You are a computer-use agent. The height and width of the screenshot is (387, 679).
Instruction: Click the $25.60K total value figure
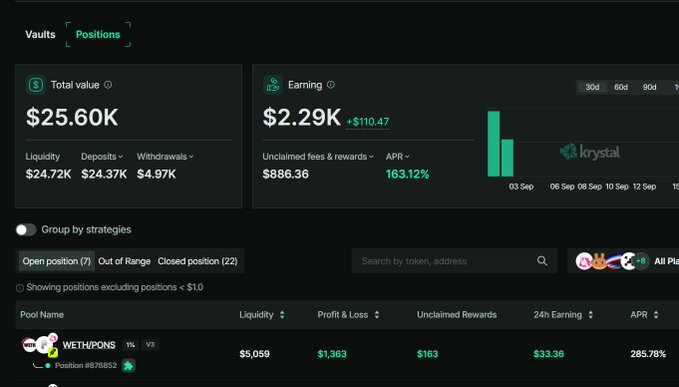(72, 117)
